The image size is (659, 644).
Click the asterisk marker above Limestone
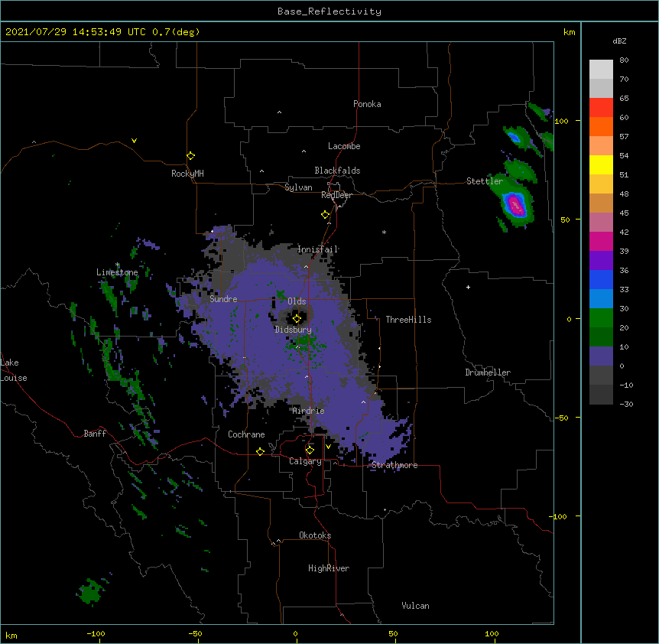pyautogui.click(x=117, y=265)
